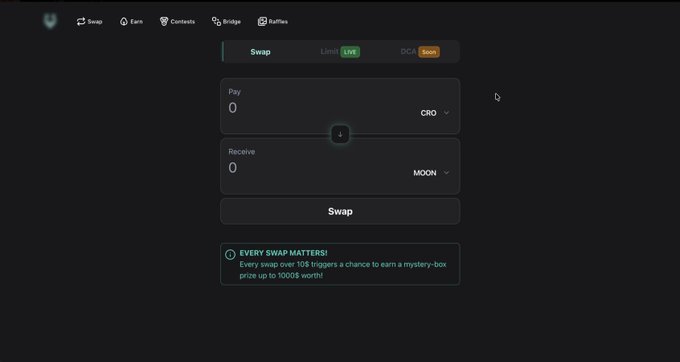The height and width of the screenshot is (362, 680).
Task: Click the Earn droplet icon
Action: [124, 22]
